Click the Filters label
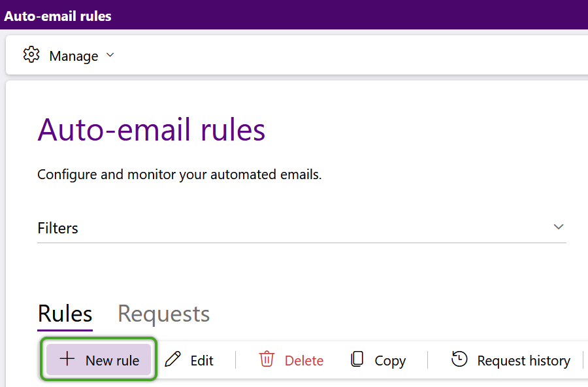This screenshot has height=387, width=588. click(57, 228)
